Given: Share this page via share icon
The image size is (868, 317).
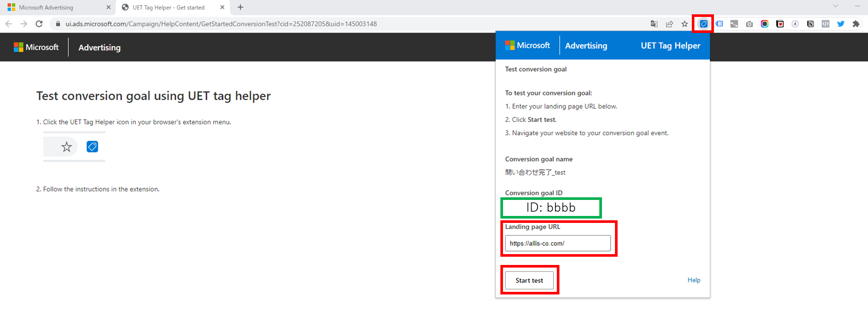Looking at the screenshot, I should pos(669,24).
